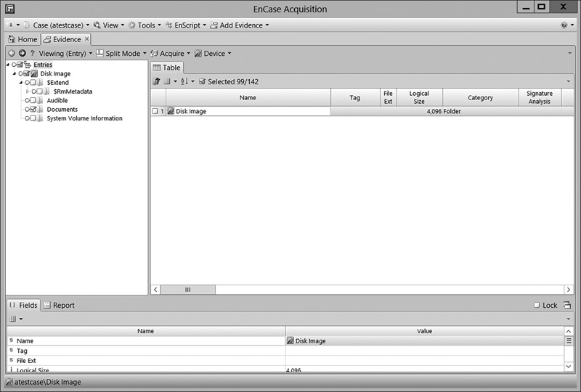581x392 pixels.
Task: Click set-include marker on Documents row
Action: click(x=28, y=110)
